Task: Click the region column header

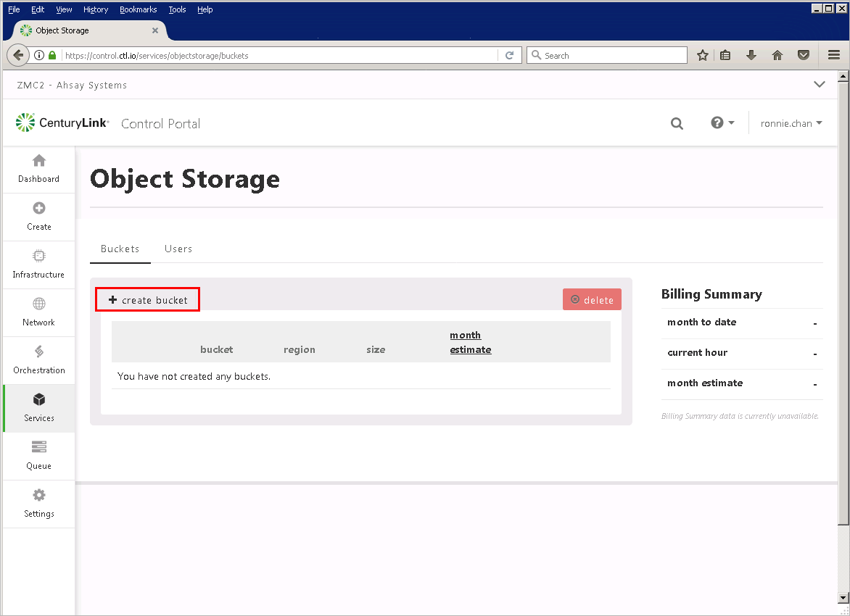Action: [300, 349]
